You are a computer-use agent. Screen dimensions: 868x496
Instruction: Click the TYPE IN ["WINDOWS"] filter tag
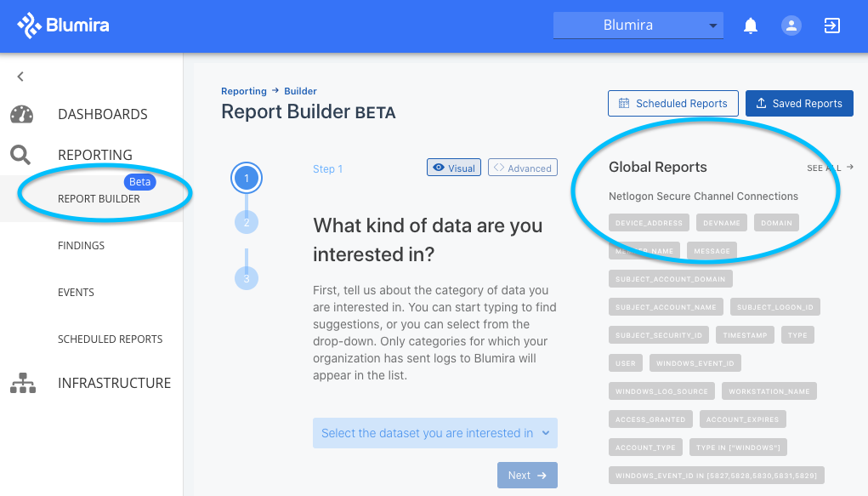point(738,448)
